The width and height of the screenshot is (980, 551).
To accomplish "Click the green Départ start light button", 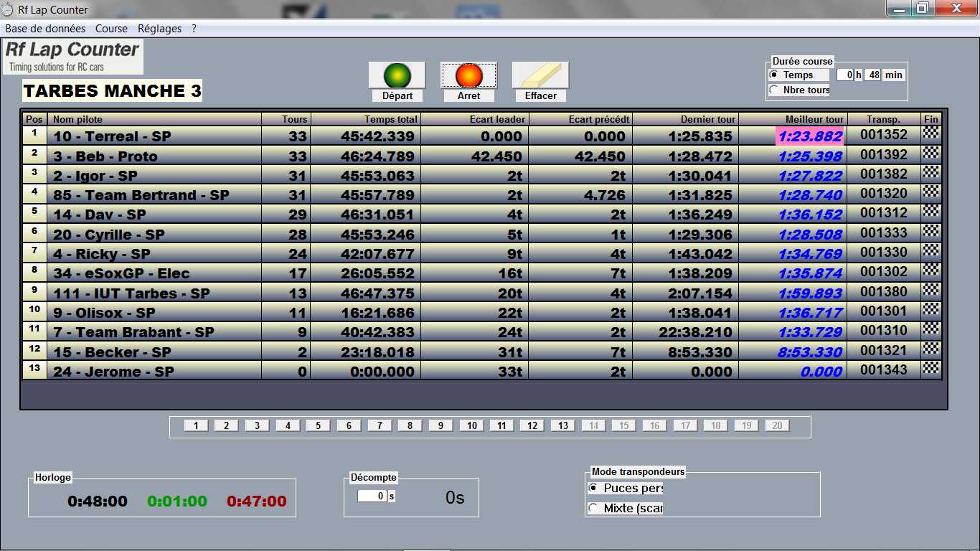I will (x=397, y=75).
